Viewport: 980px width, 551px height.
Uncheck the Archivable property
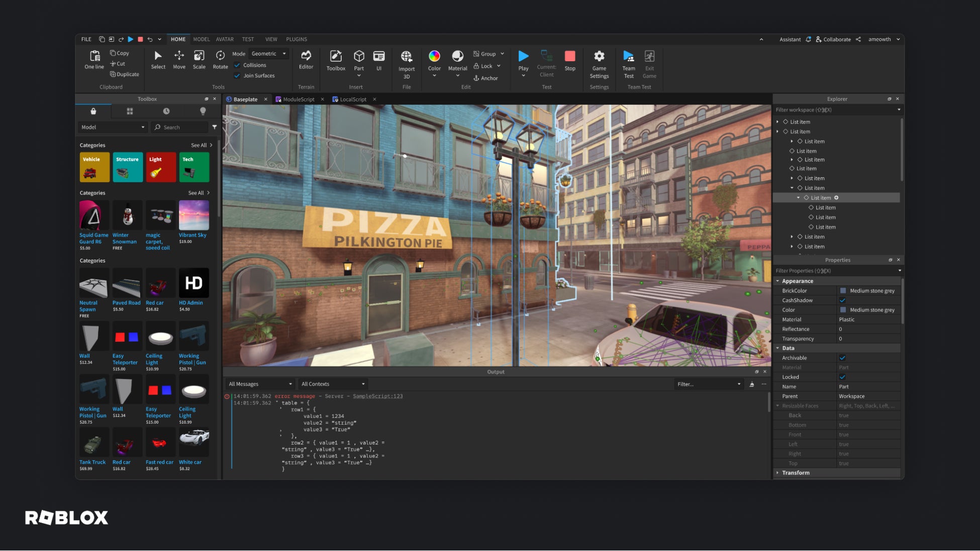842,358
